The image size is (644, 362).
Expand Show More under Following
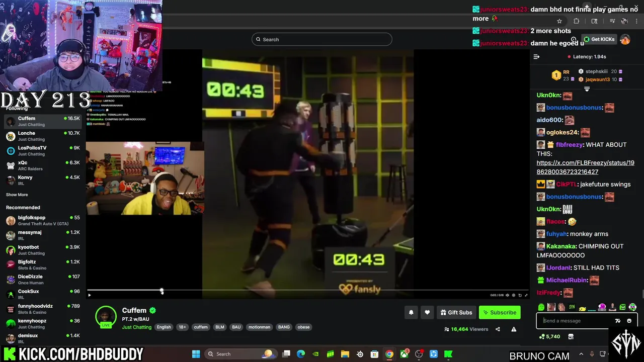point(17,195)
